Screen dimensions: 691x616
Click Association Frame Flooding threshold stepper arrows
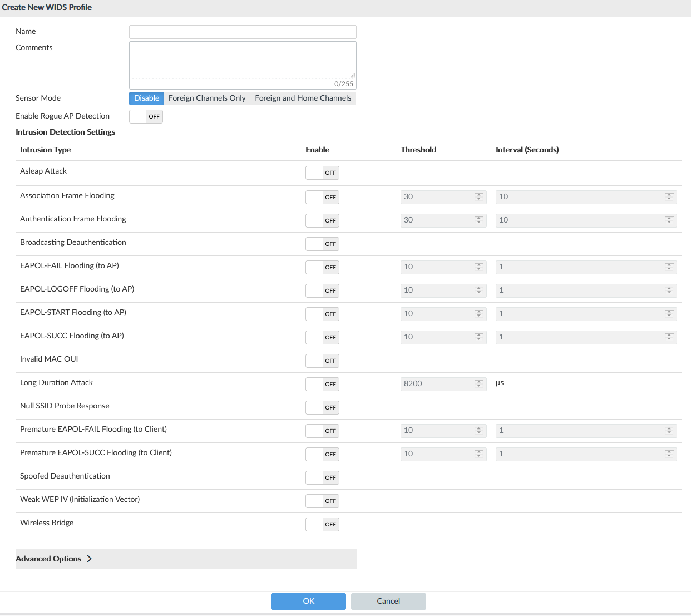tap(478, 196)
